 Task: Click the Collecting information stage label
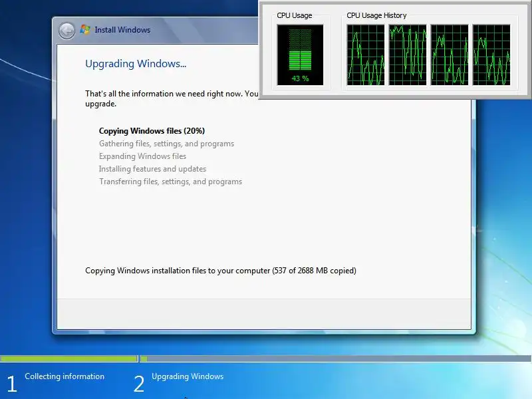[x=65, y=376]
